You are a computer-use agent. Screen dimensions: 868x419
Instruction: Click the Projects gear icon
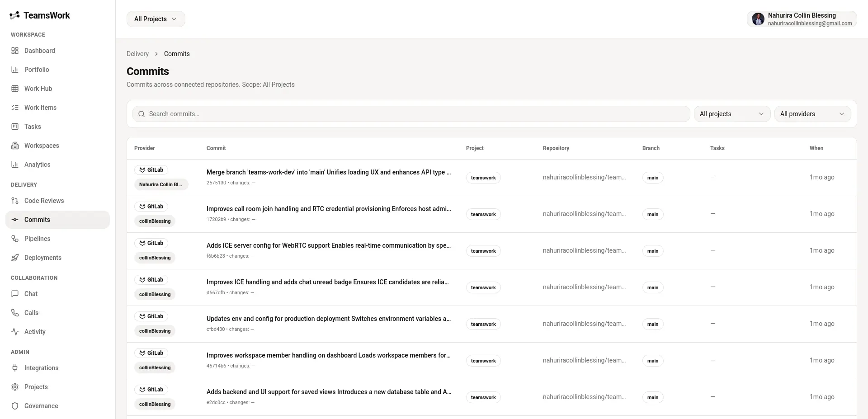click(x=15, y=387)
